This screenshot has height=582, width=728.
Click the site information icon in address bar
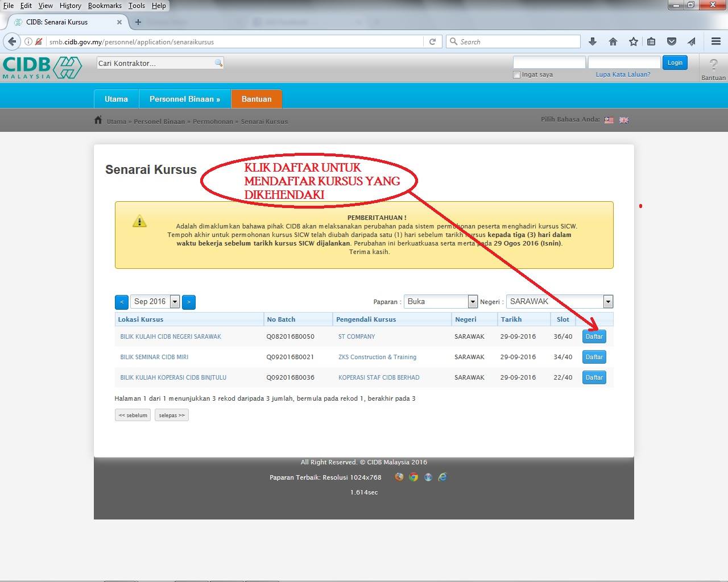coord(28,41)
